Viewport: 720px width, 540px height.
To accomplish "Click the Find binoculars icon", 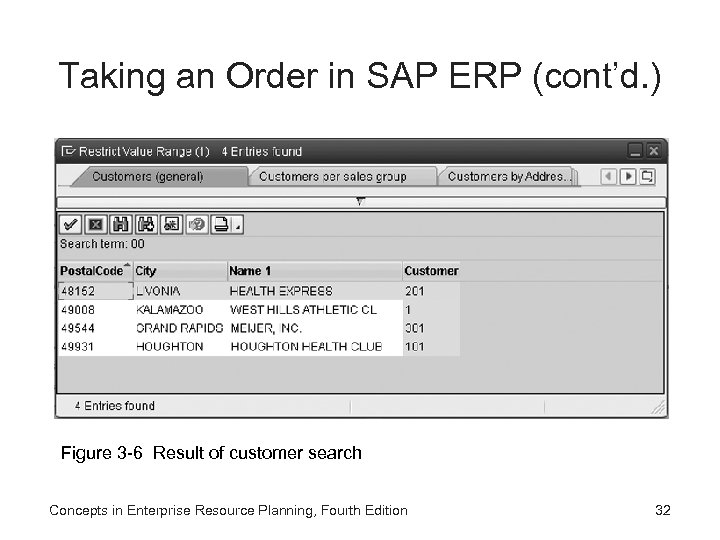I will click(x=121, y=224).
